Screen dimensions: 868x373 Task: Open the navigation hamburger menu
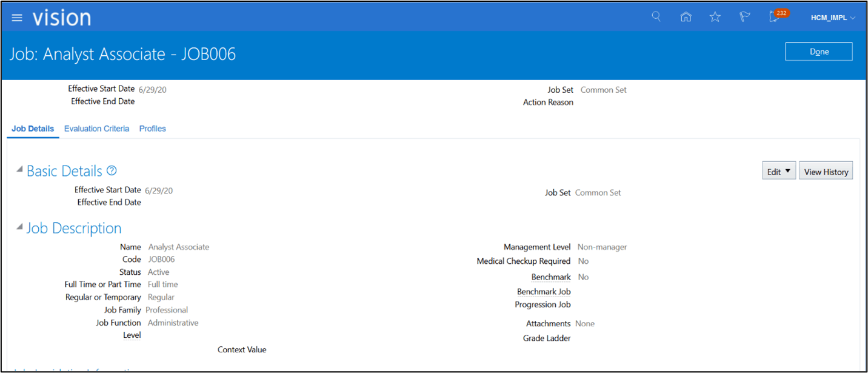click(16, 17)
